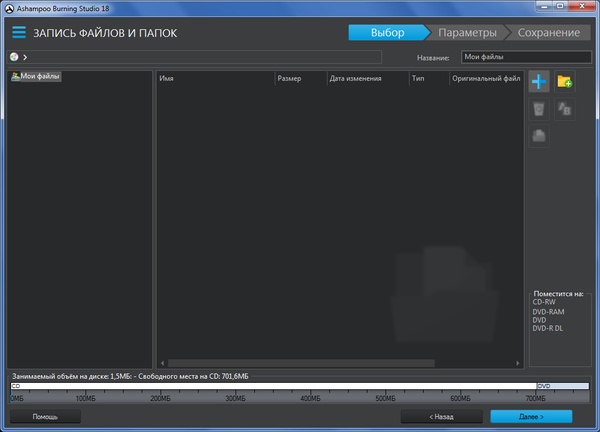
Task: Switch to the "Сохранение" step tab
Action: [548, 33]
